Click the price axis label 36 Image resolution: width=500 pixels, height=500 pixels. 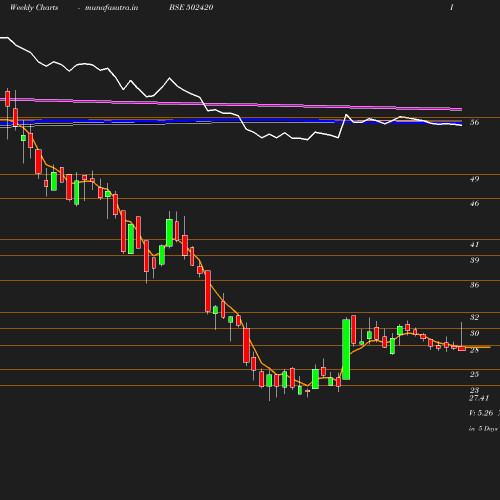475,285
